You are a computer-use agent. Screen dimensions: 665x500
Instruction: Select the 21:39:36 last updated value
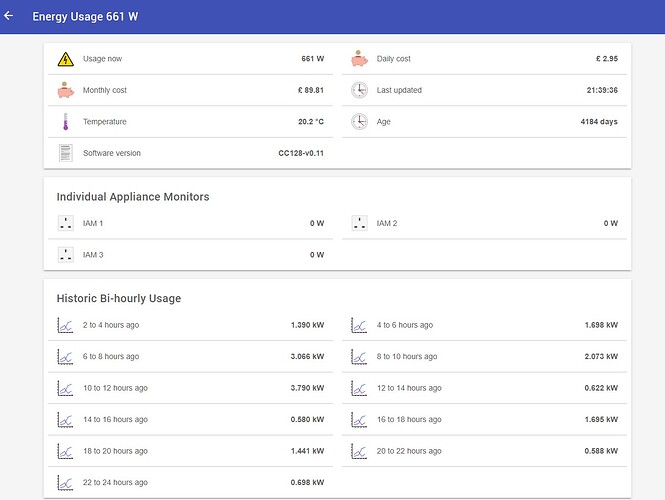click(x=602, y=90)
